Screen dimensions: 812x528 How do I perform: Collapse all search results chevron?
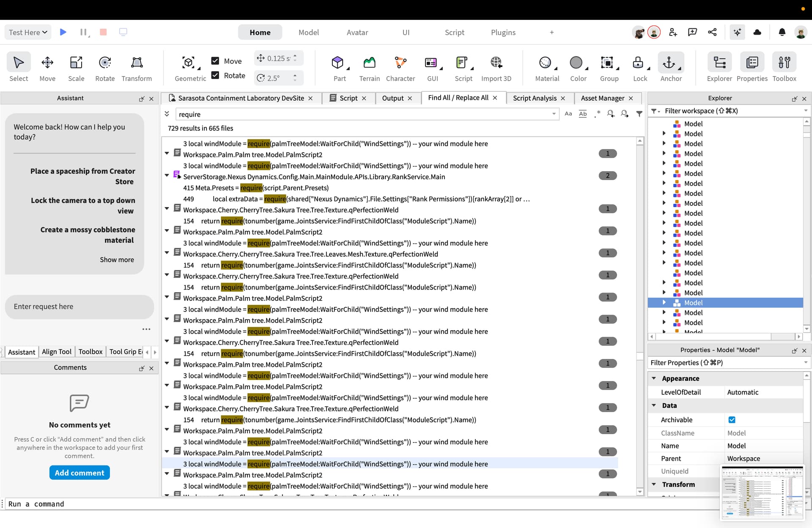click(167, 114)
